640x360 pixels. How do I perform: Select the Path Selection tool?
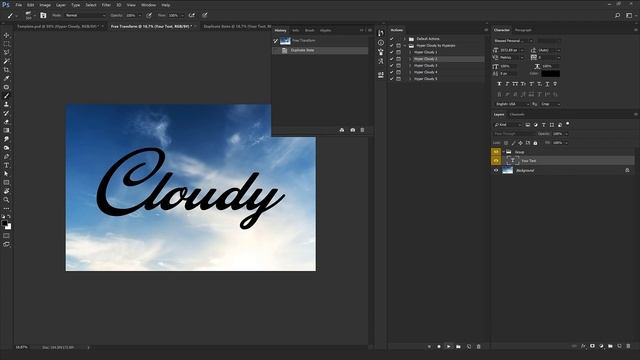(6, 174)
